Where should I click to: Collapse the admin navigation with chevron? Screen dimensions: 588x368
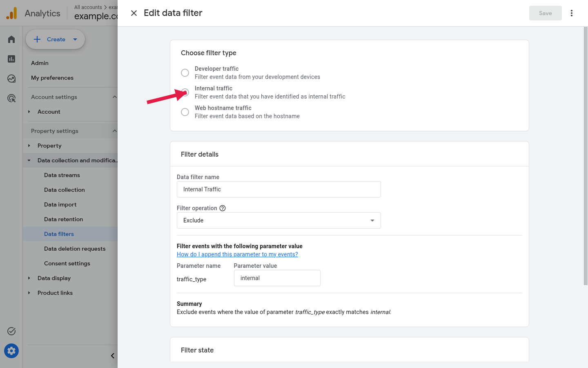point(113,356)
